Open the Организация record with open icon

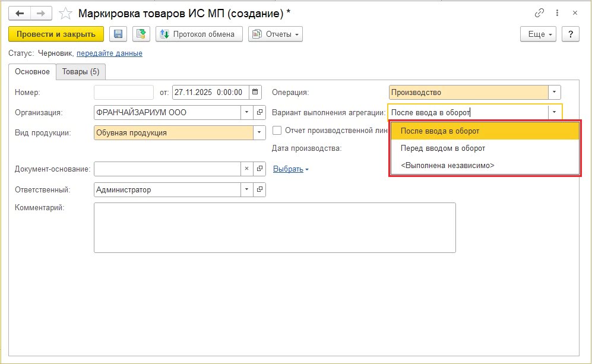[260, 112]
